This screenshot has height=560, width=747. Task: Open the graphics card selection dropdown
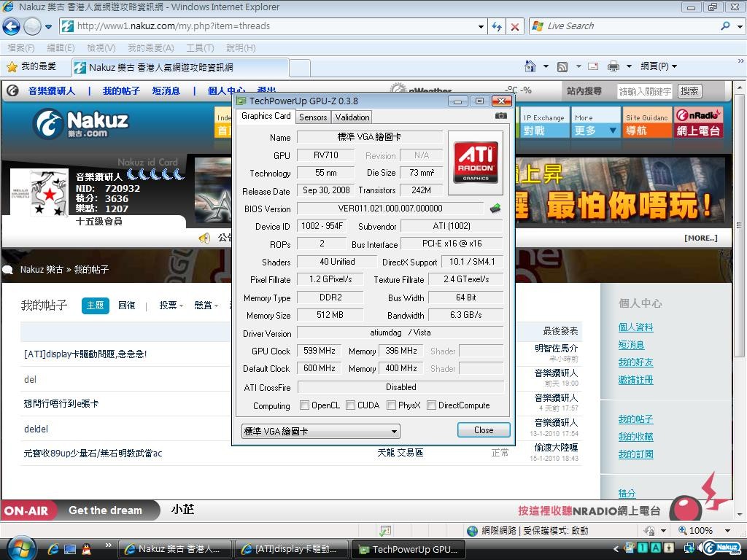point(321,431)
